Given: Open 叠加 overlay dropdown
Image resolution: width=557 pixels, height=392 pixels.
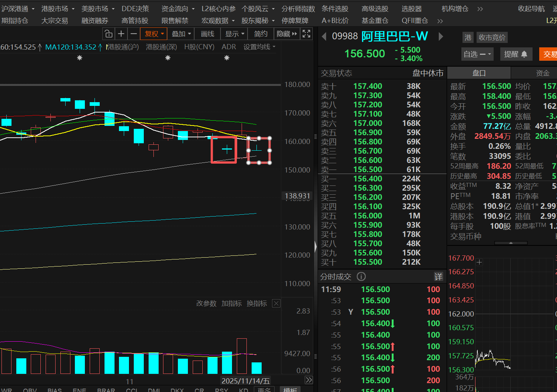Looking at the screenshot, I should click(x=181, y=34).
